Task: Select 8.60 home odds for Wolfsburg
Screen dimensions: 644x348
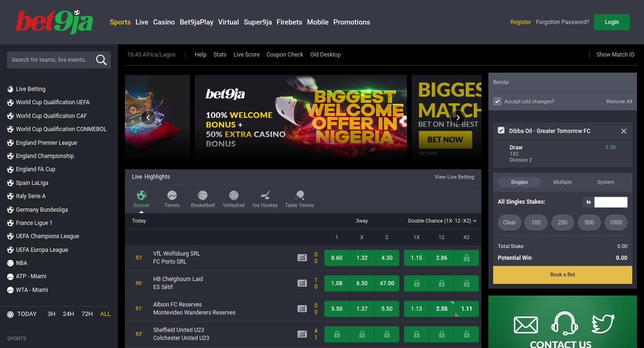Action: (x=337, y=258)
